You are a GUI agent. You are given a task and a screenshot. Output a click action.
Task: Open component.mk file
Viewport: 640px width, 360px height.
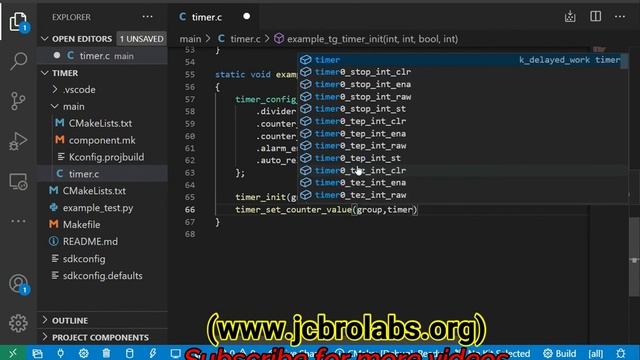coord(102,140)
